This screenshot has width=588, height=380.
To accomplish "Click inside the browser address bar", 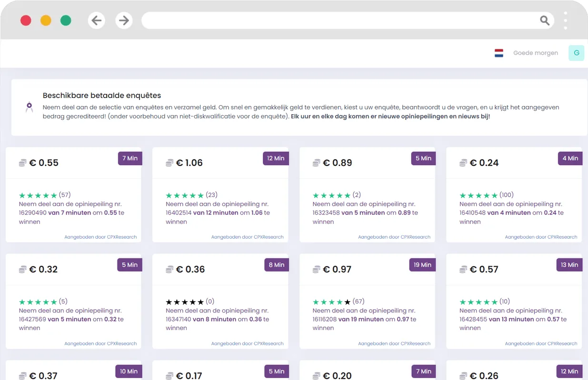I will [x=348, y=20].
